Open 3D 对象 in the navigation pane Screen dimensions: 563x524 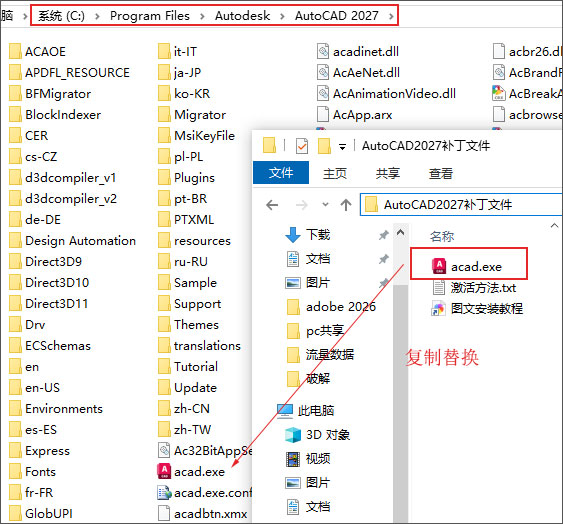point(317,435)
